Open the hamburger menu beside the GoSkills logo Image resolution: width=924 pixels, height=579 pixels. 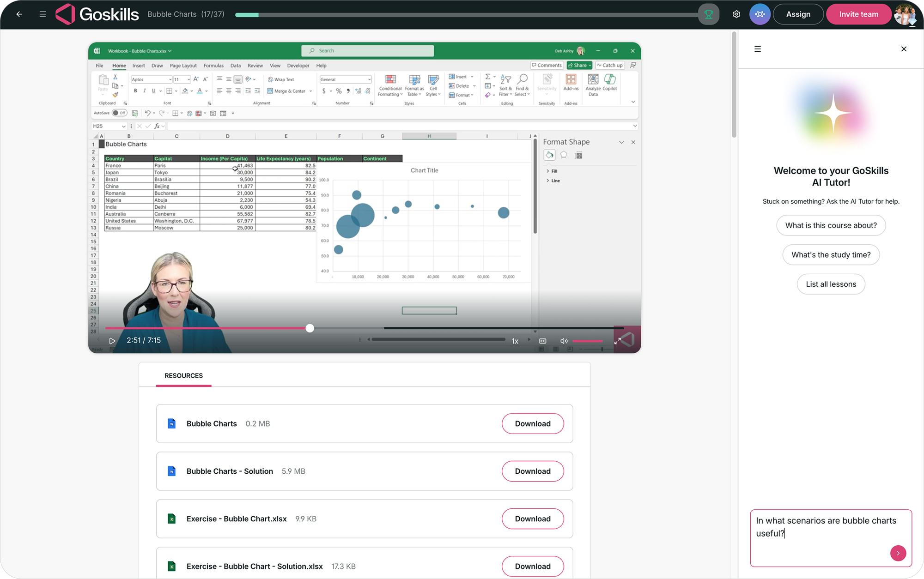pyautogui.click(x=43, y=14)
